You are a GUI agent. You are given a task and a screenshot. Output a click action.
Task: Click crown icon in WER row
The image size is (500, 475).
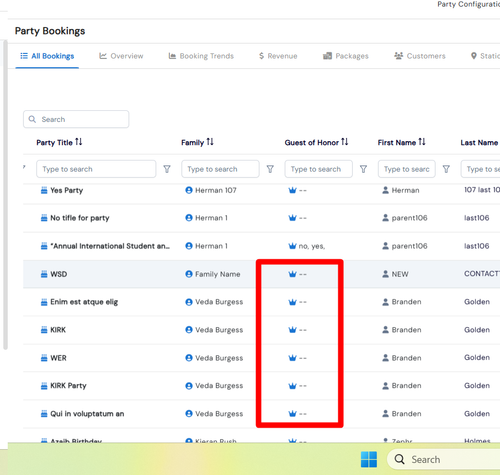[292, 358]
